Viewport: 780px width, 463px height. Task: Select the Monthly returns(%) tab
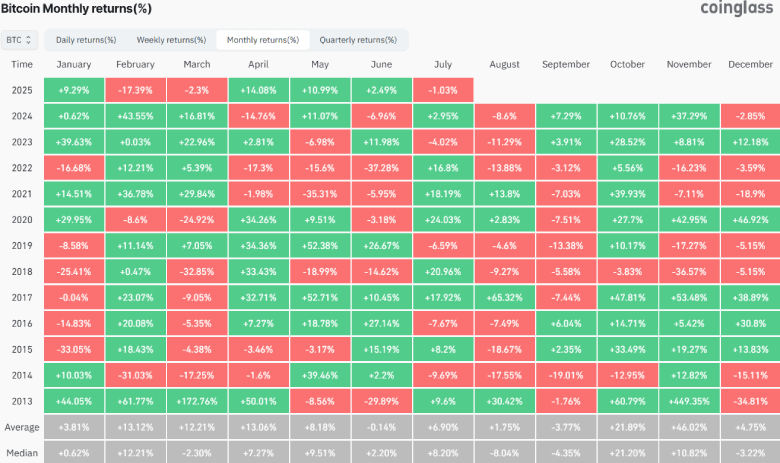point(262,40)
